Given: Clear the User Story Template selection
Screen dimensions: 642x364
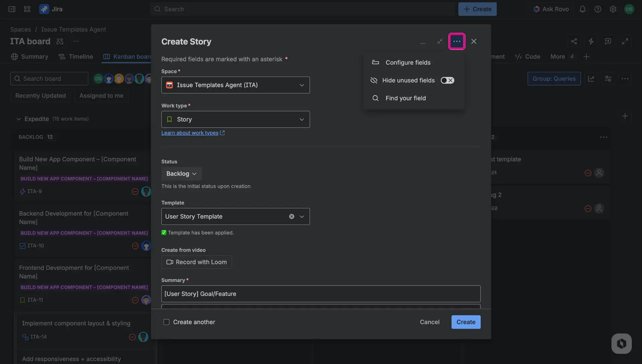Looking at the screenshot, I should (x=292, y=216).
